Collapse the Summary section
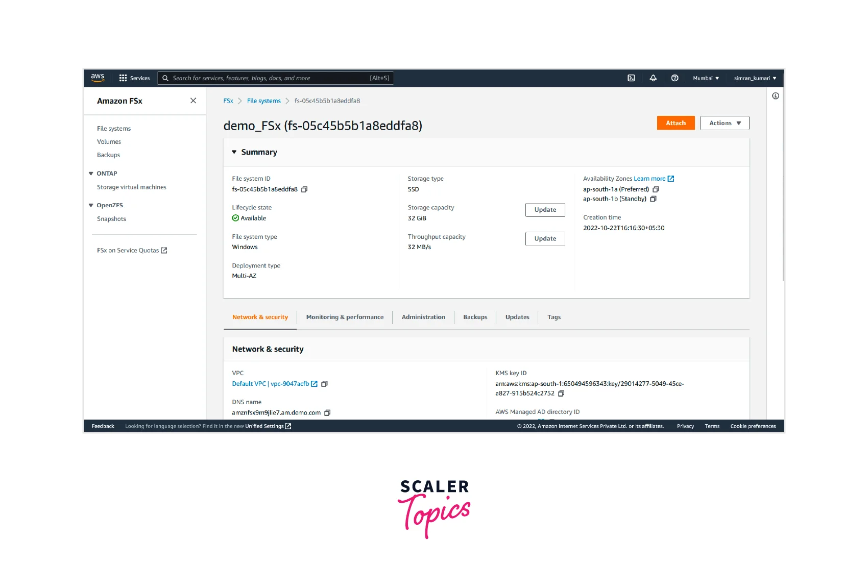The height and width of the screenshot is (588, 868). [x=234, y=152]
